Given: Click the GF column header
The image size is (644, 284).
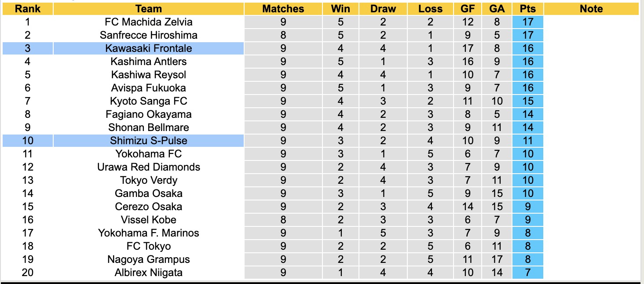Looking at the screenshot, I should coord(468,9).
